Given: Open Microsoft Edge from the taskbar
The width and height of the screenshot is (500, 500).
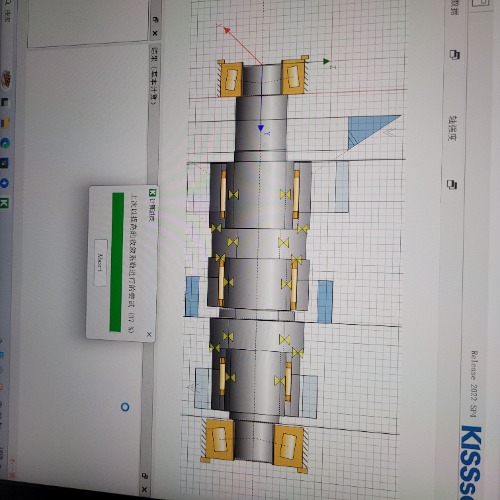Looking at the screenshot, I should [x=5, y=144].
